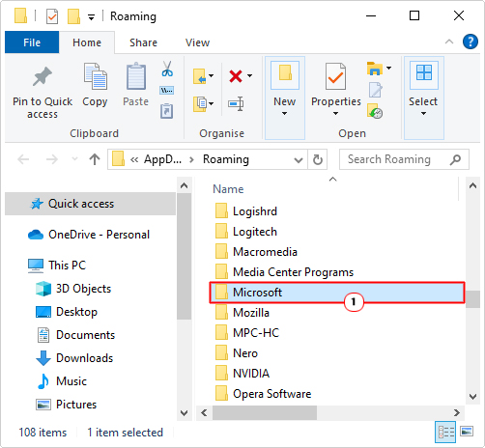Switch to the Share ribbon tab
This screenshot has height=448, width=485.
143,42
